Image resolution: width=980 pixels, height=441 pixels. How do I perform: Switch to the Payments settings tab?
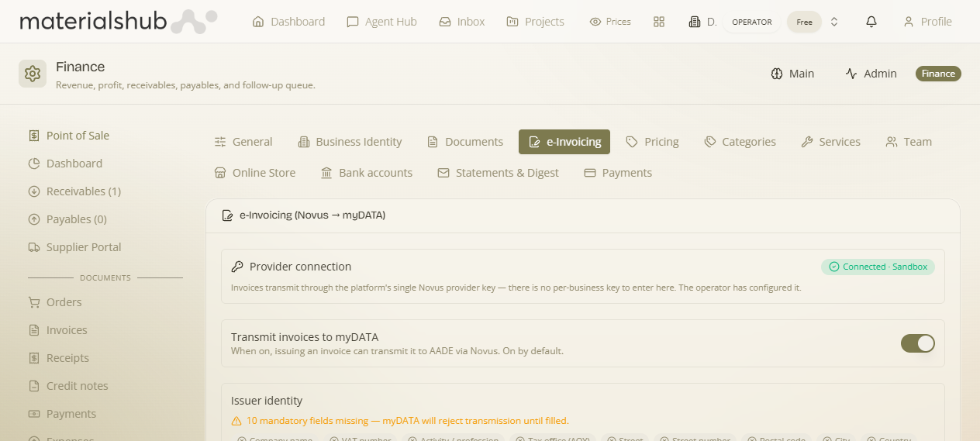click(x=618, y=173)
